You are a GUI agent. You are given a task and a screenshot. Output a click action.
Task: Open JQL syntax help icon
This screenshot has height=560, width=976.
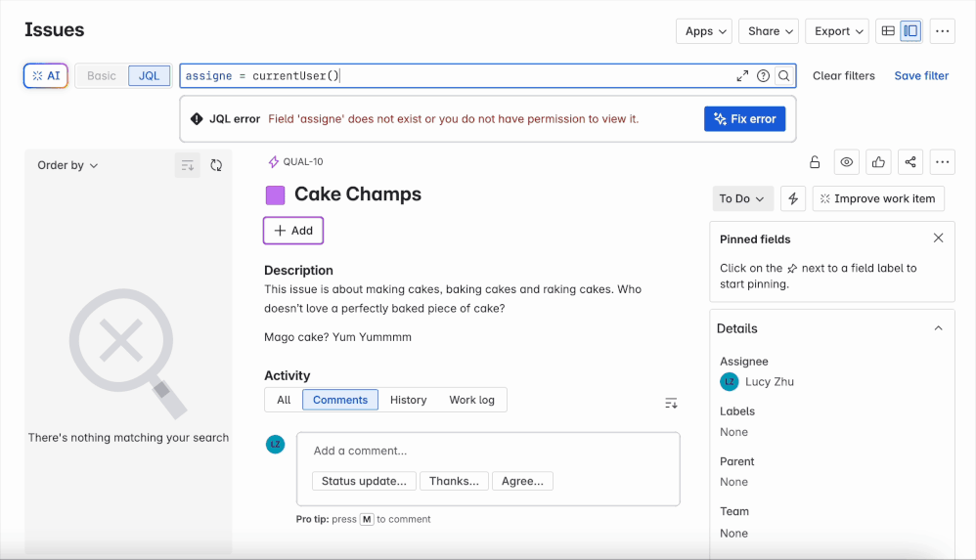[x=763, y=76]
